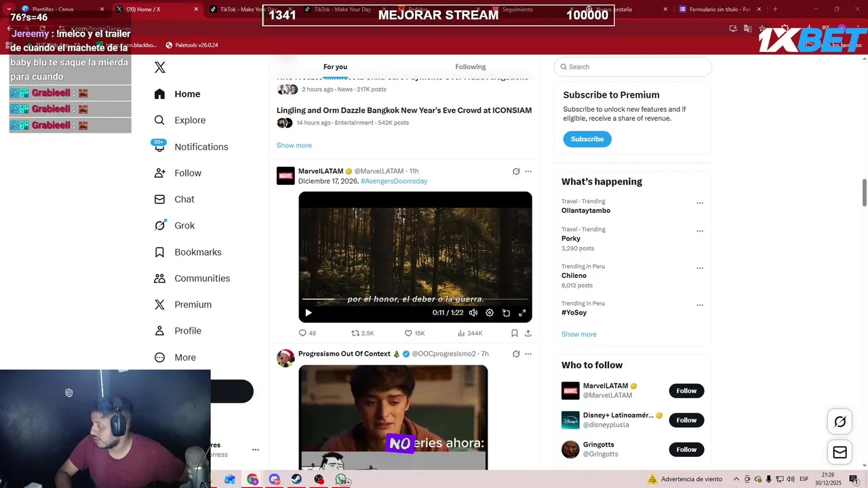
Task: Open Grok actions on Progresismo post
Action: pyautogui.click(x=516, y=354)
